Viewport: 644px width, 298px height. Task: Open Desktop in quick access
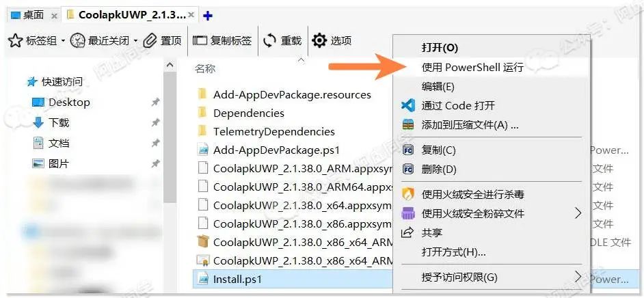pos(69,103)
